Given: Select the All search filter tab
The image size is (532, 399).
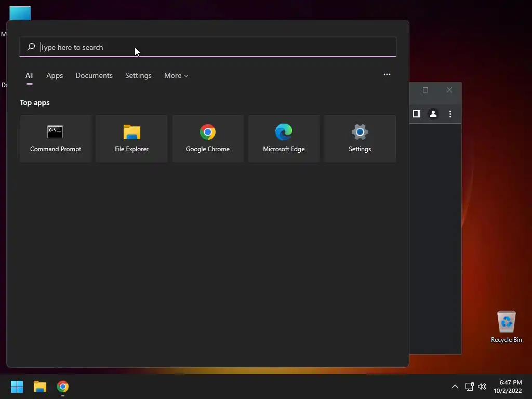Looking at the screenshot, I should coord(30,76).
